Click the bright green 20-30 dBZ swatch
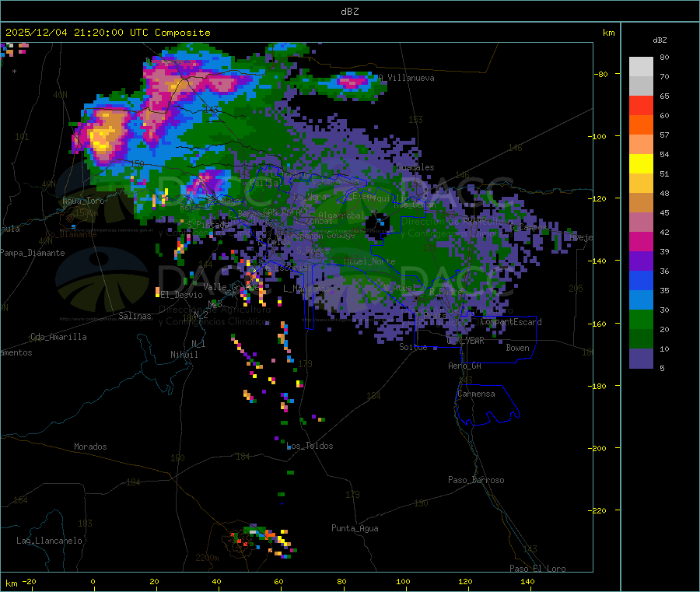 641,319
